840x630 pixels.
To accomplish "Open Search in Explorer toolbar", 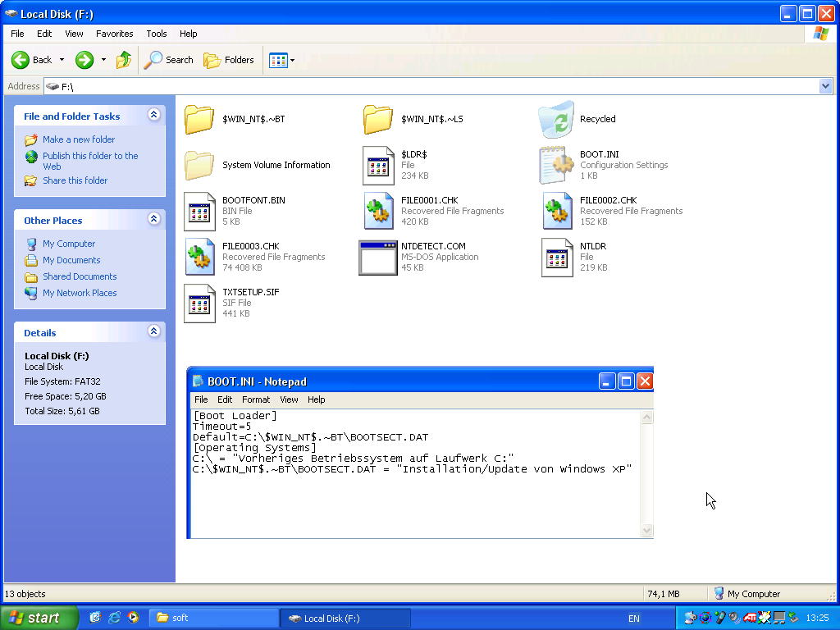I will pyautogui.click(x=169, y=60).
